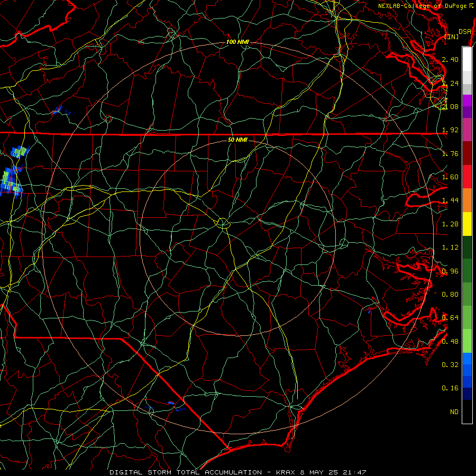The image size is (476, 476).
Task: Click the black ND legend swatch
Action: pos(467,411)
